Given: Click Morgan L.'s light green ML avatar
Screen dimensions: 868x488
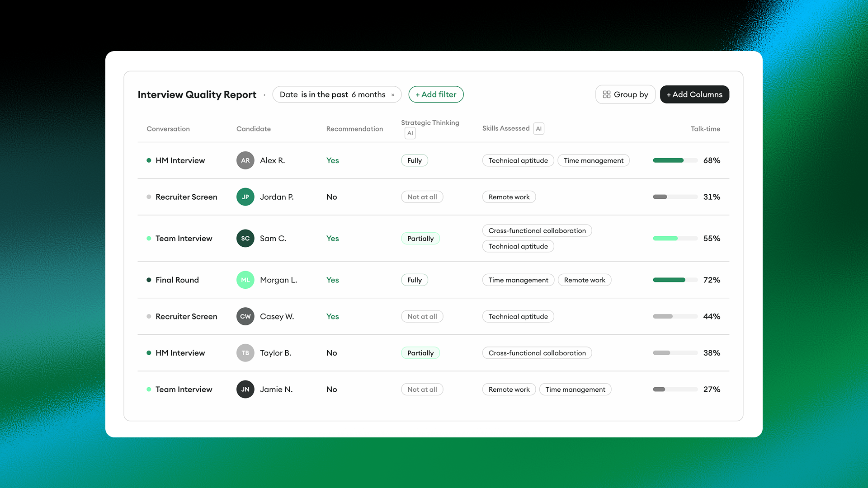Looking at the screenshot, I should tap(245, 280).
